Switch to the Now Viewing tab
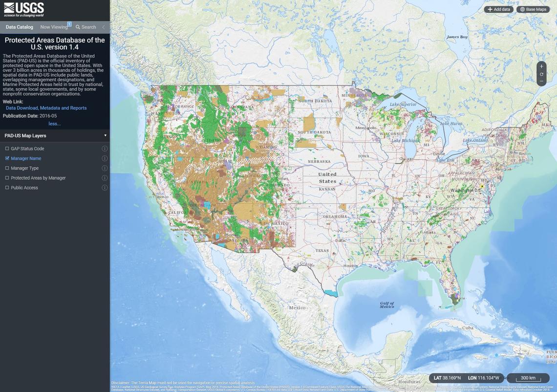557x392 pixels. [x=54, y=27]
